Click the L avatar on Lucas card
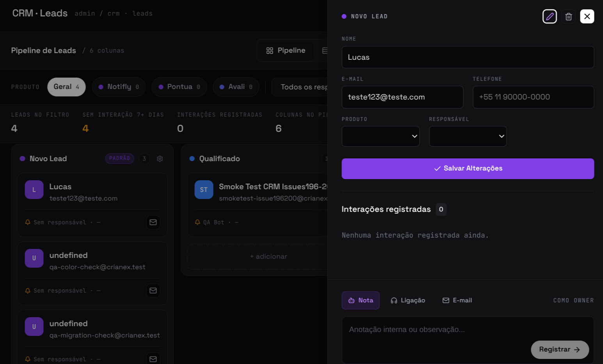 point(34,190)
